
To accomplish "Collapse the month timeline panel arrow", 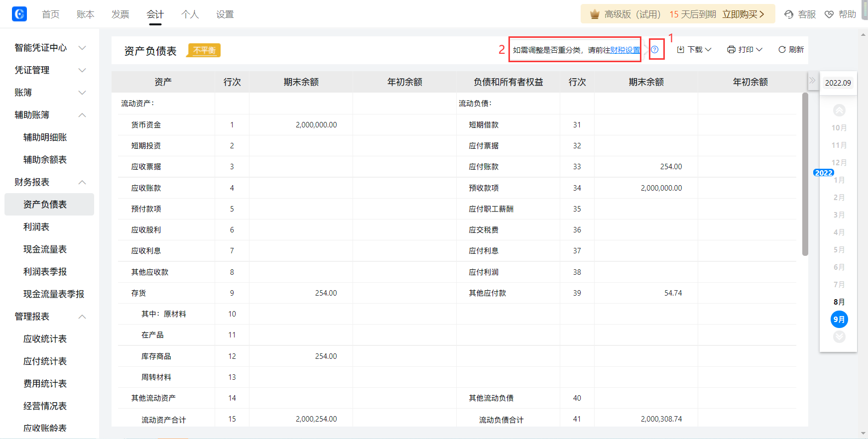I will tap(812, 81).
